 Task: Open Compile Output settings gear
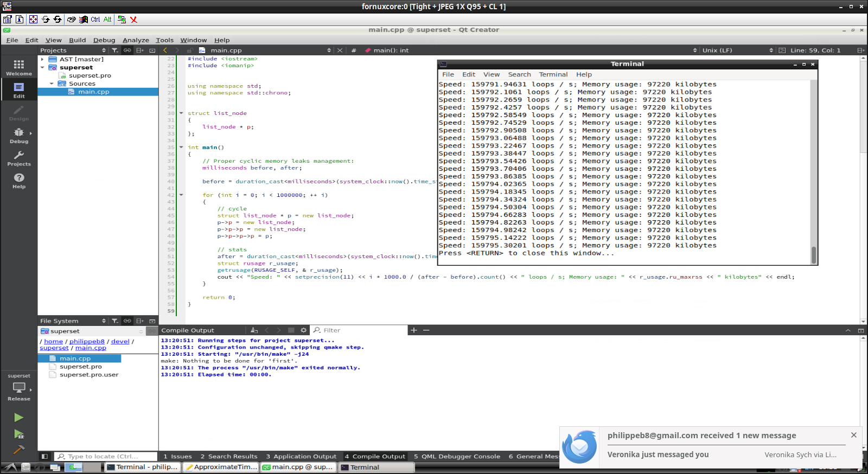303,330
